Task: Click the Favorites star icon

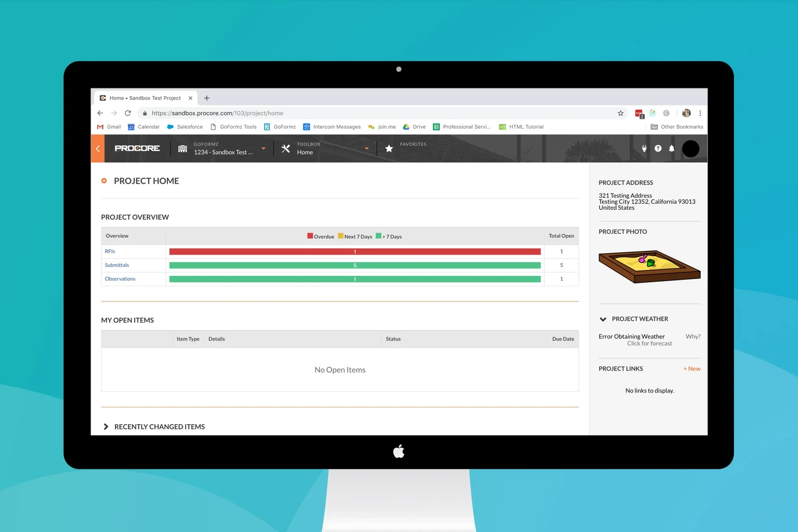Action: pyautogui.click(x=389, y=148)
